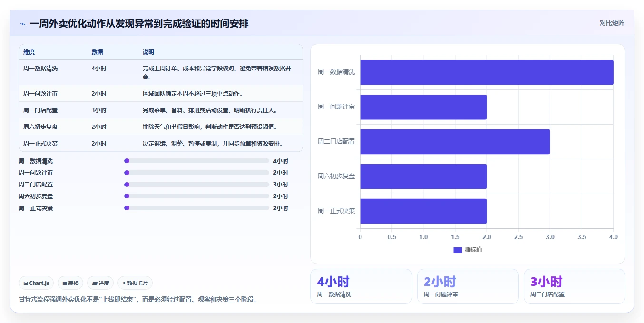The image size is (644, 323).
Task: Click the lightning icon beside the title
Action: coord(22,24)
